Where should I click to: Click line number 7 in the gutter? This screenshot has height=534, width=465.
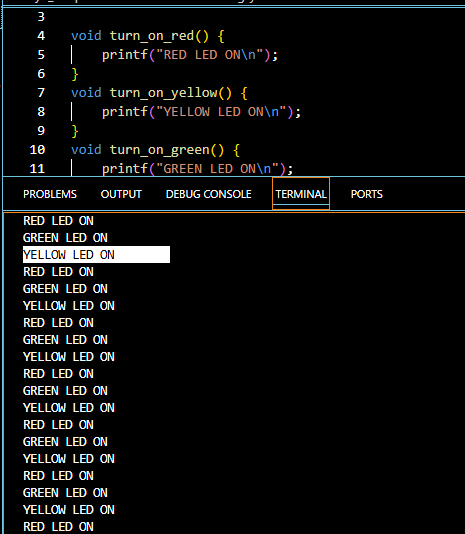click(x=41, y=93)
